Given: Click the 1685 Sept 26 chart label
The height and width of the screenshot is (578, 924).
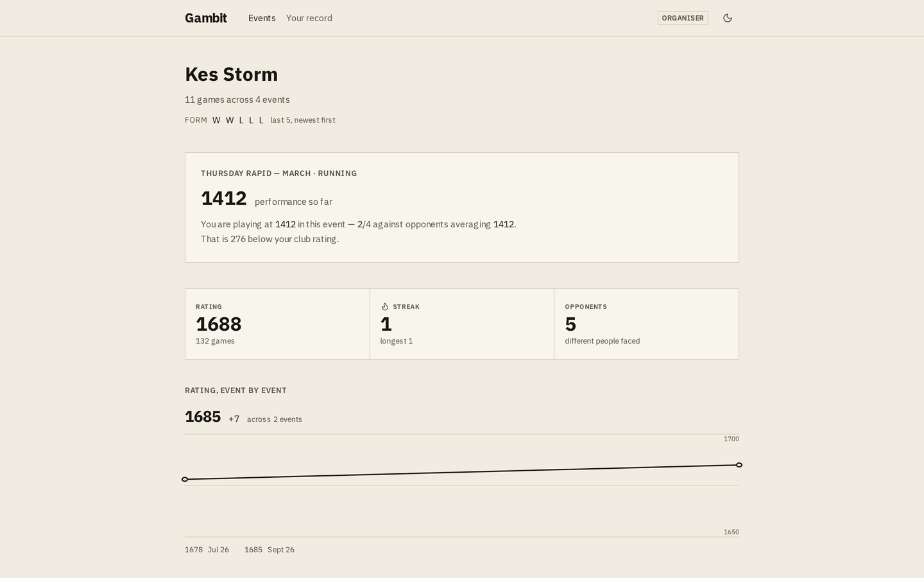Looking at the screenshot, I should pos(269,550).
